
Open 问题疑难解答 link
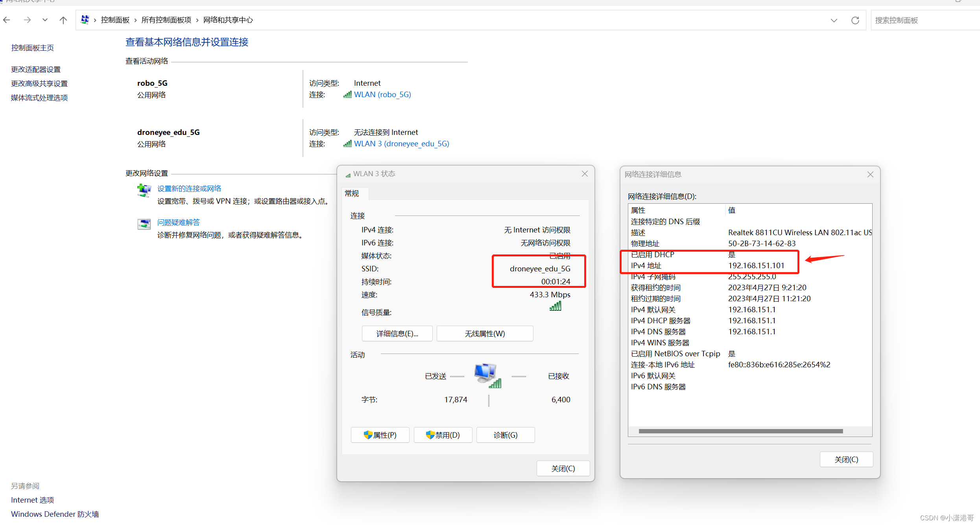(x=179, y=223)
